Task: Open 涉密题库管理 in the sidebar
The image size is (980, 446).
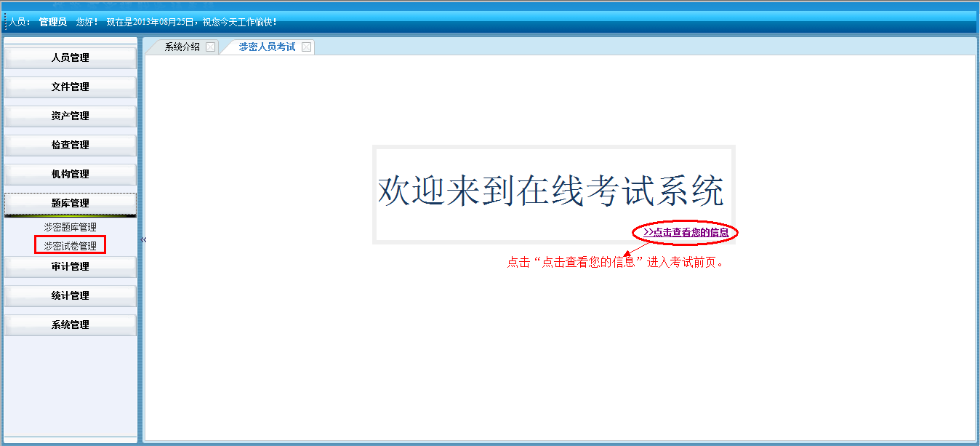Action: (x=70, y=227)
